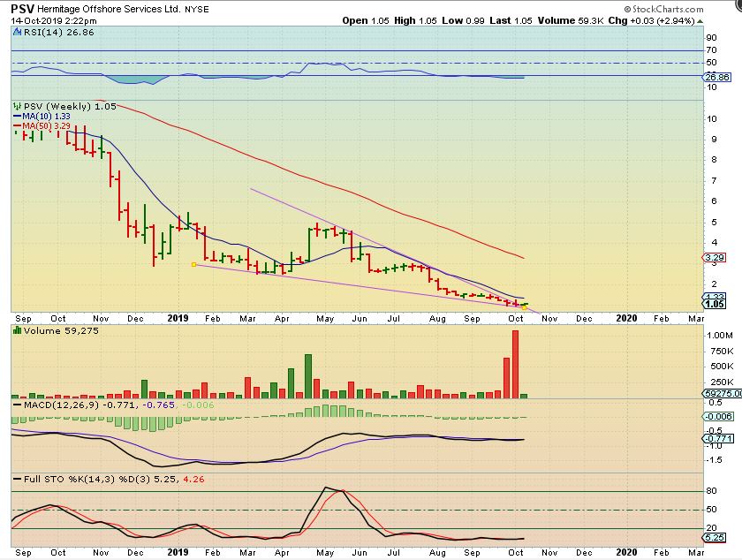The height and width of the screenshot is (560, 742).
Task: Click the RSI(14) legend line icon
Action: (18, 32)
